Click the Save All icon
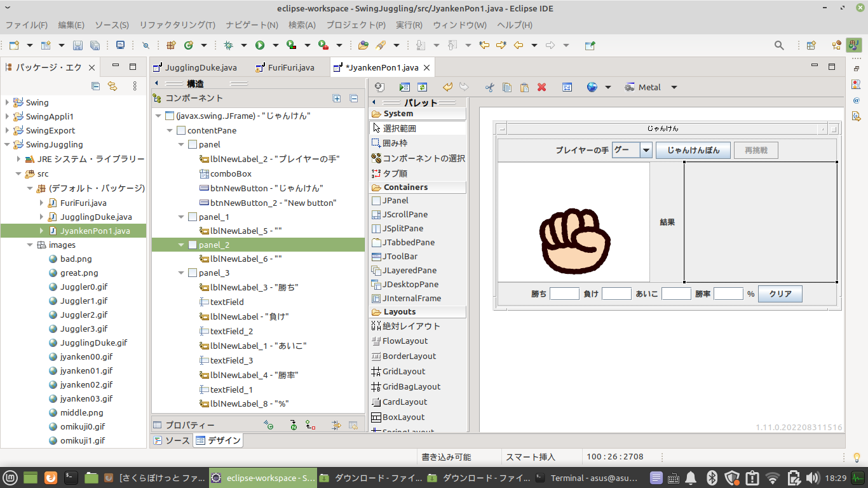This screenshot has height=488, width=868. [x=95, y=45]
